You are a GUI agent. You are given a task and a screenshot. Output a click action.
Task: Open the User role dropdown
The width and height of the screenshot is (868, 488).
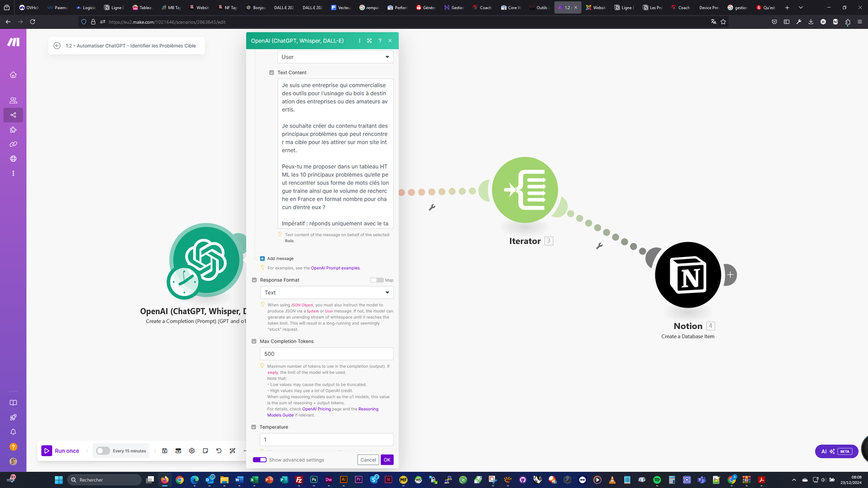coord(335,56)
